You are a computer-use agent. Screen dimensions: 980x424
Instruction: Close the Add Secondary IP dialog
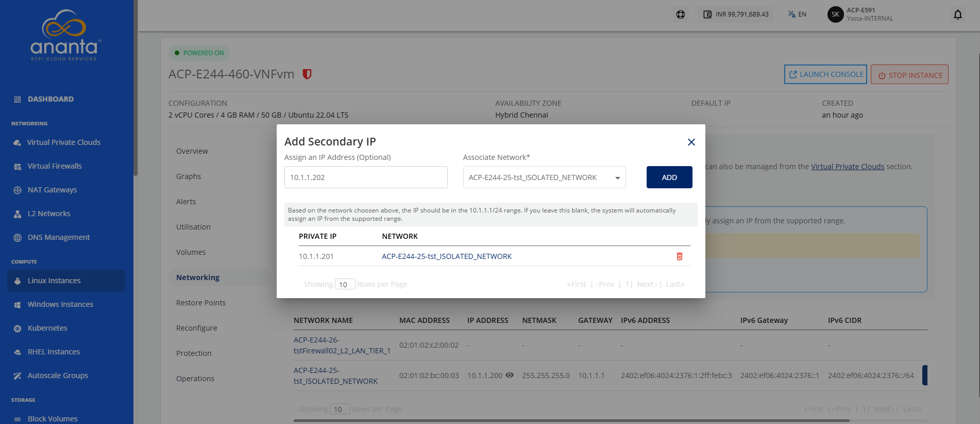(x=691, y=142)
